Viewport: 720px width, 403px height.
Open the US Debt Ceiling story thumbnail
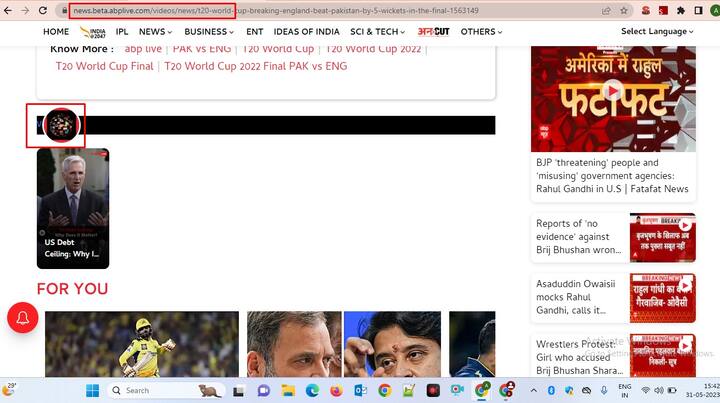(72, 208)
